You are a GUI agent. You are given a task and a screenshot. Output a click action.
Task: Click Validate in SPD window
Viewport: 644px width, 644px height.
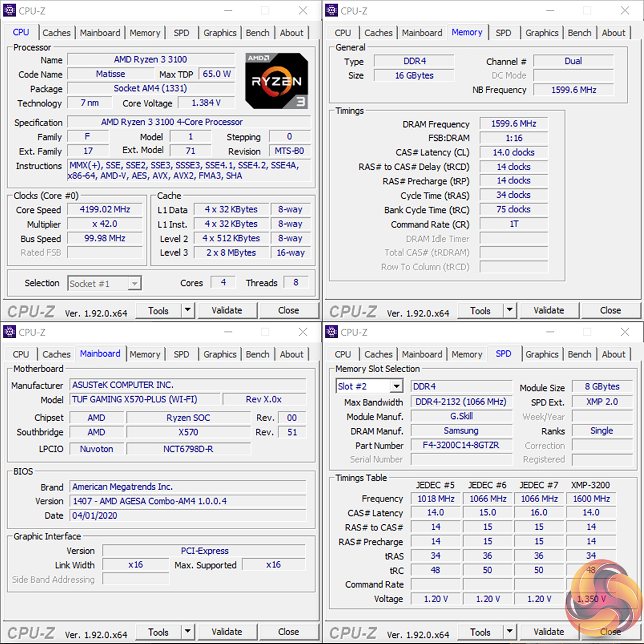549,632
